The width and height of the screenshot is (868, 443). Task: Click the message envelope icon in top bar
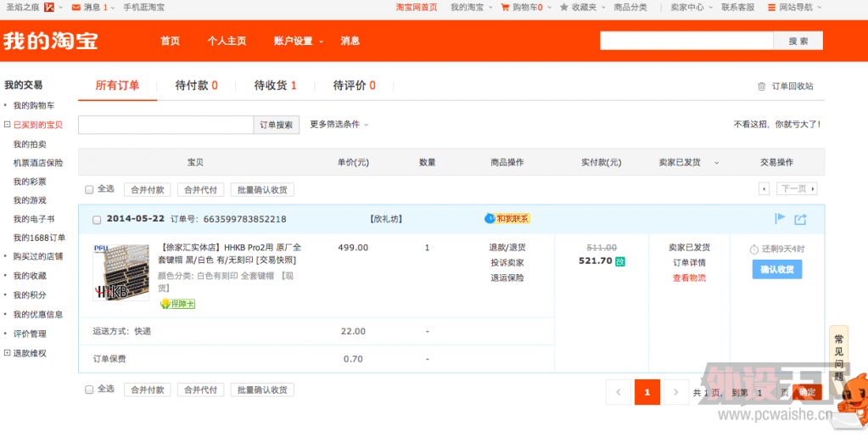pos(76,8)
